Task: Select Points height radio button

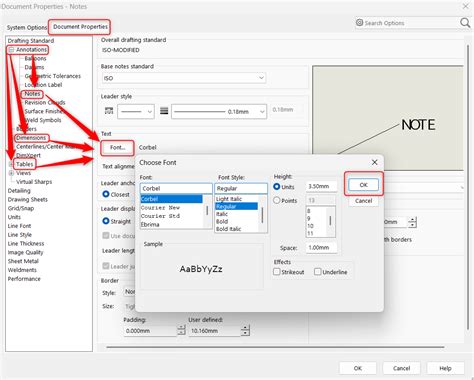Action: click(277, 200)
